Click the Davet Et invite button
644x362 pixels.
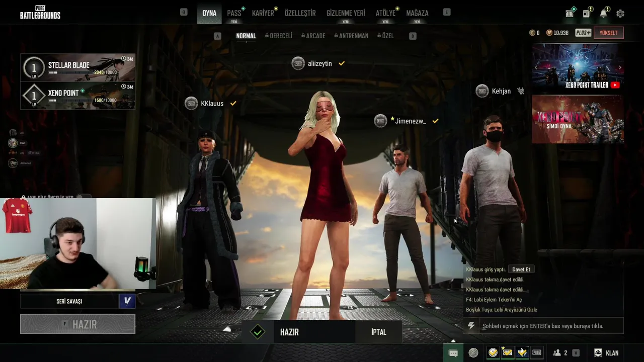point(521,269)
